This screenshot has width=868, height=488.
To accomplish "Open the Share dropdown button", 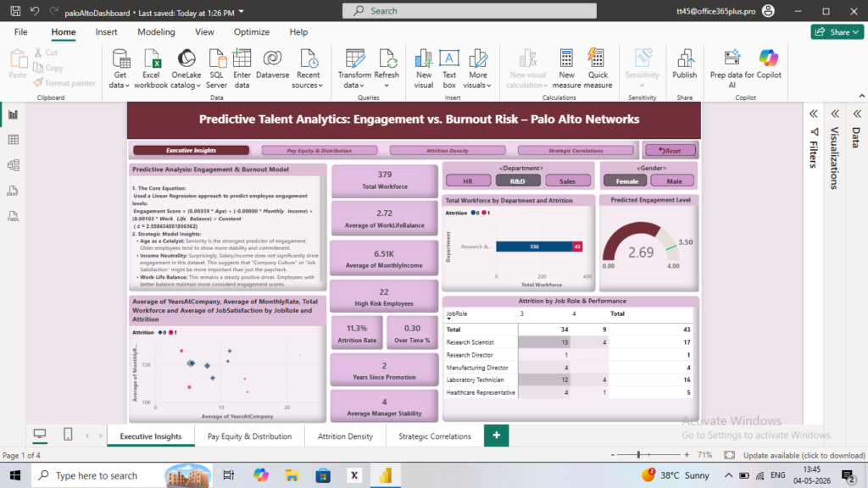I will tap(837, 32).
